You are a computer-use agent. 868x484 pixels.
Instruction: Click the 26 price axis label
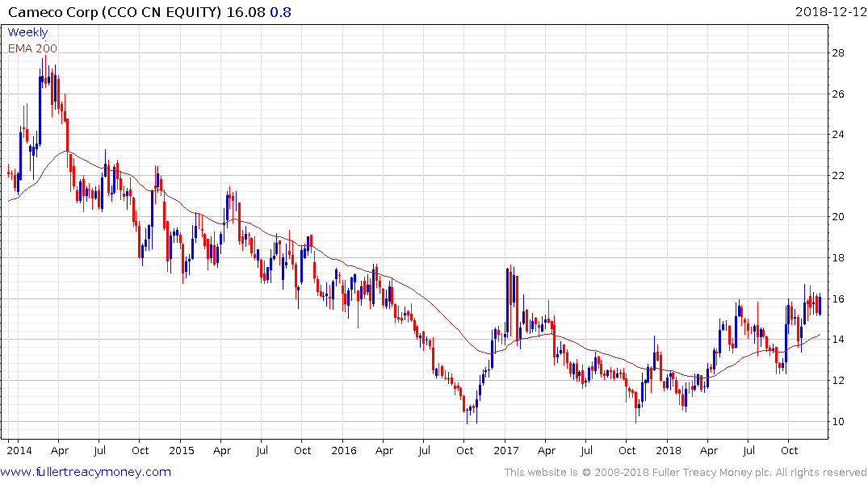[x=838, y=94]
